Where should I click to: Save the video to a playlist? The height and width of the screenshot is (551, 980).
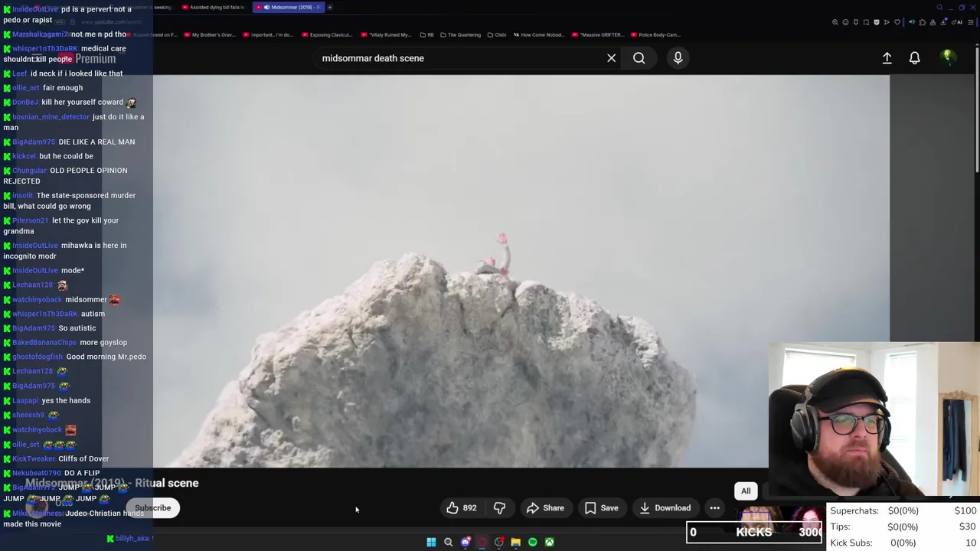point(601,508)
